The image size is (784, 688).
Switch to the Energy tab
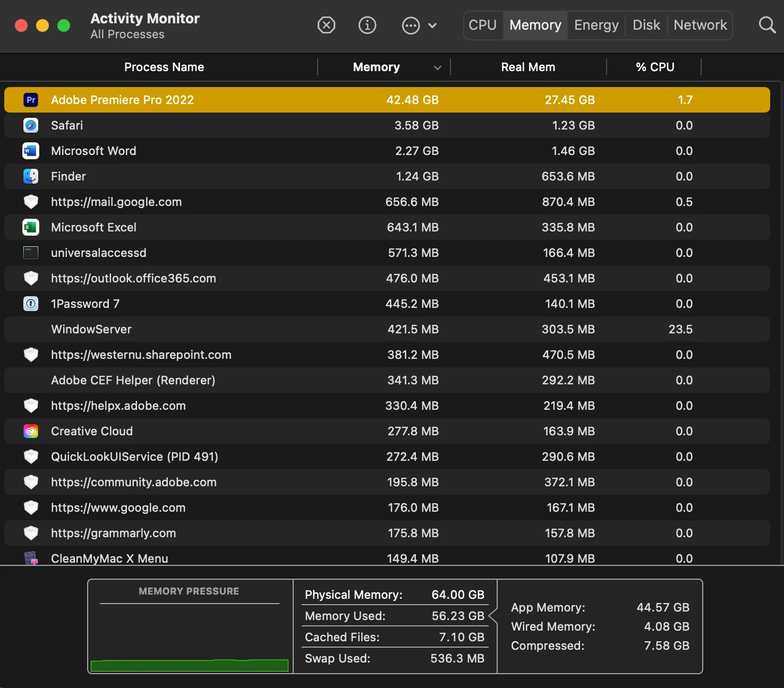[596, 25]
